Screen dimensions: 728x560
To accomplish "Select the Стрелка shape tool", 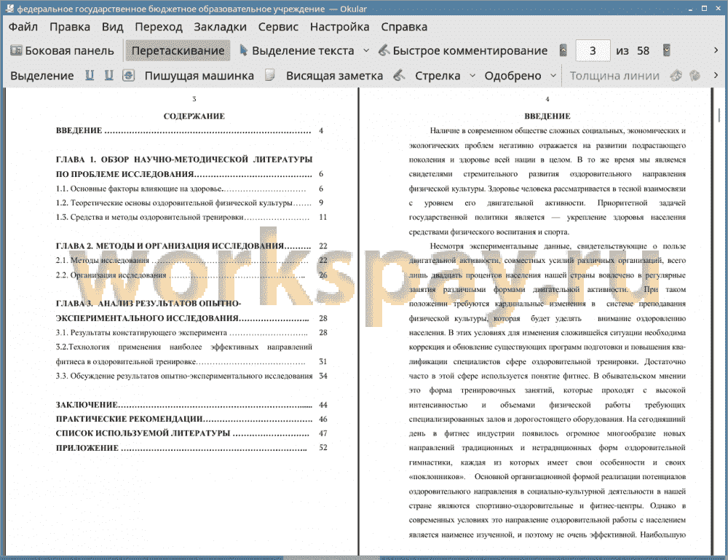I will [438, 76].
